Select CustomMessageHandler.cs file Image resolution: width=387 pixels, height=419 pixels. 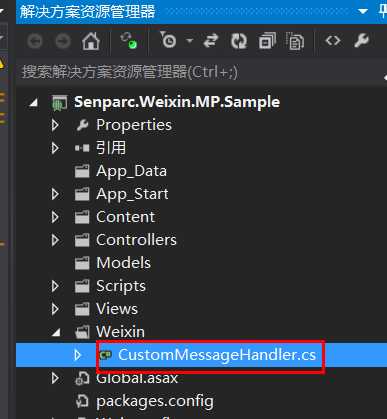217,355
